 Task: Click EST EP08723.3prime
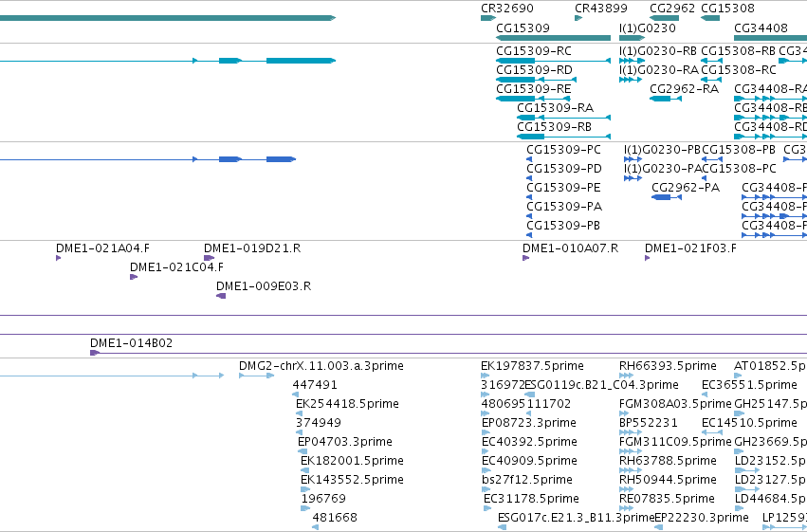(486, 433)
